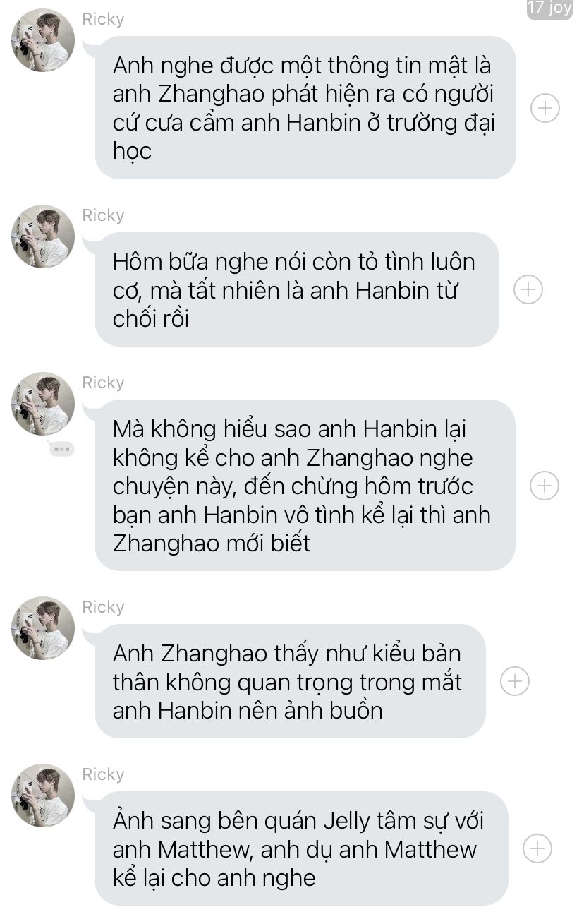Open Ricky's avatar beside the first message
Screen dimensions: 584x924
point(43,40)
